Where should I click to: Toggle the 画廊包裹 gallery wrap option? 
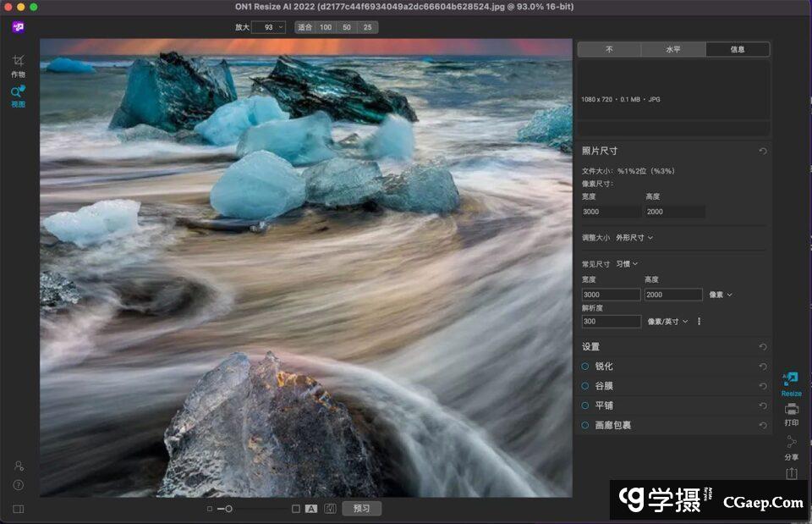[585, 425]
